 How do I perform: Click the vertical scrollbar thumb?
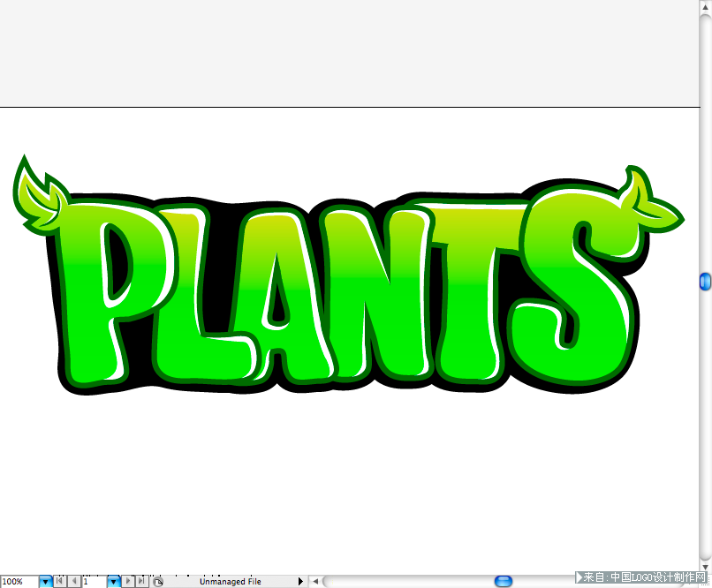tap(705, 282)
